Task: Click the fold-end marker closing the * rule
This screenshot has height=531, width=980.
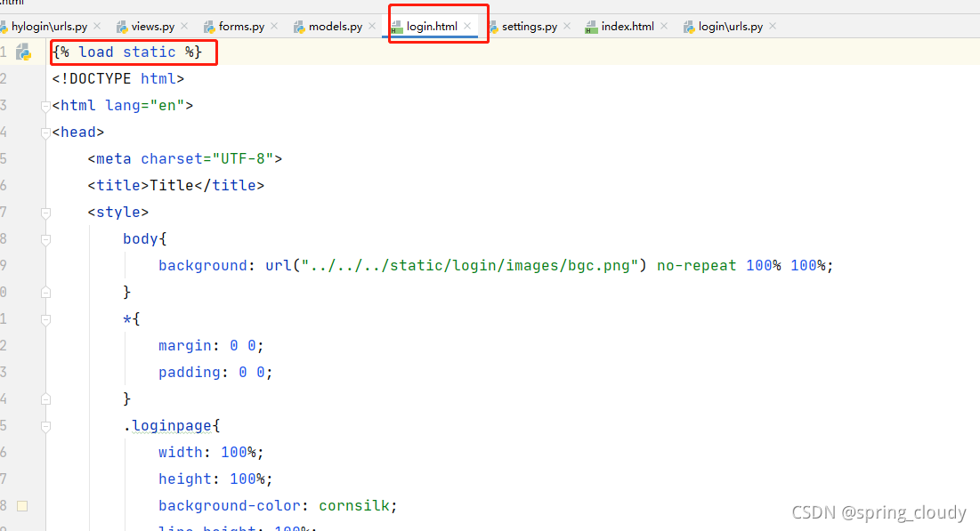Action: [45, 398]
